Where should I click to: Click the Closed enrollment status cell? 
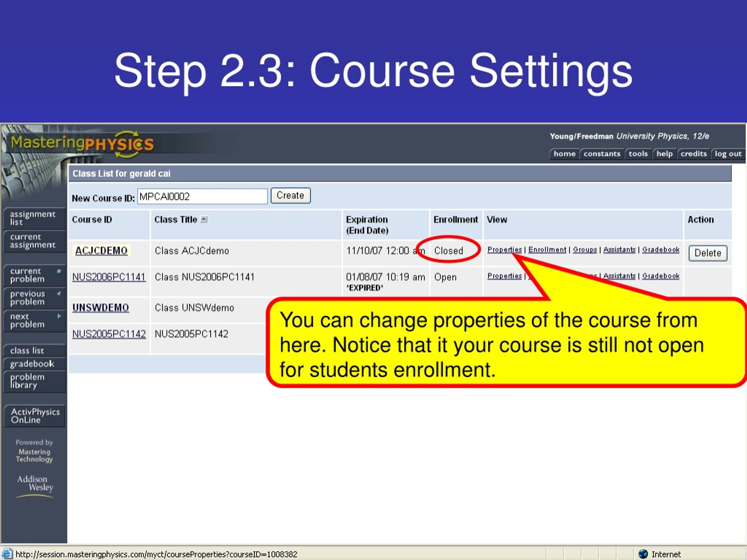click(x=448, y=251)
